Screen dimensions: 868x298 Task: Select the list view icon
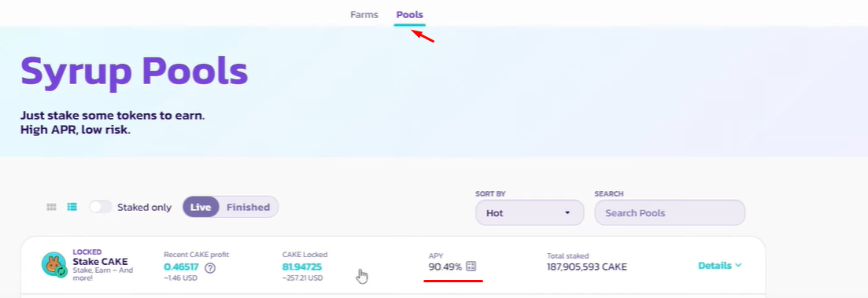pos(72,208)
